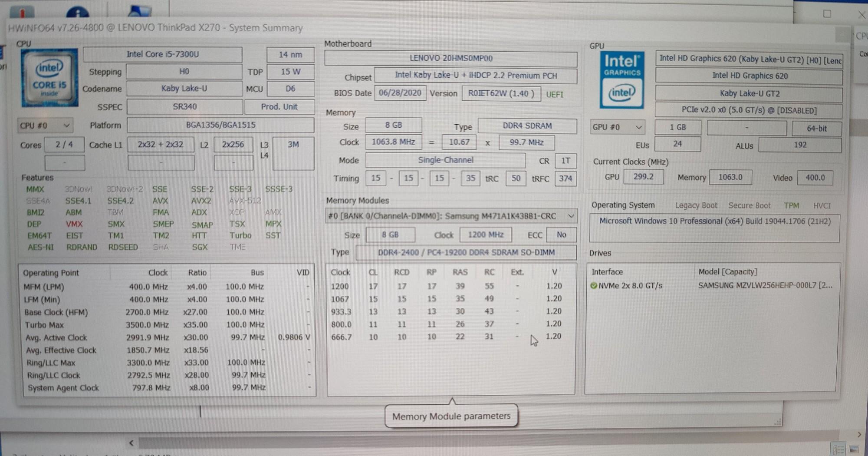Select the DDR4 SDRAM memory type field

click(x=527, y=126)
